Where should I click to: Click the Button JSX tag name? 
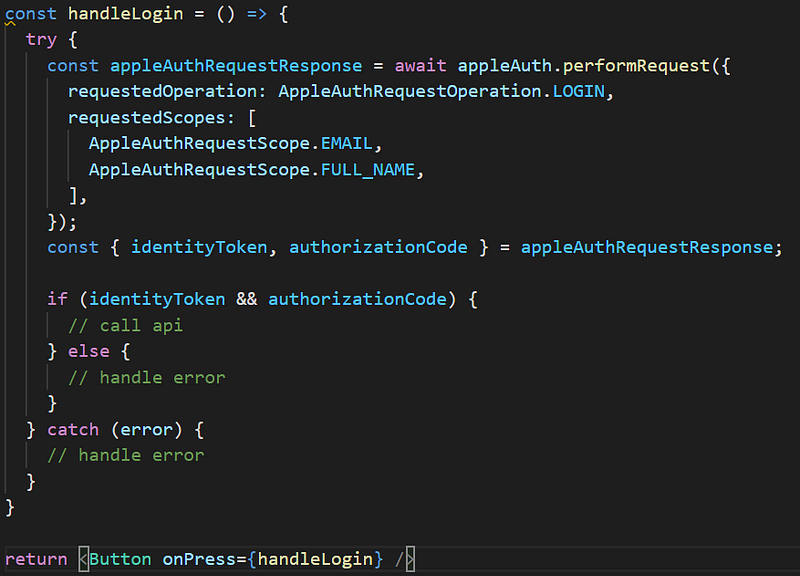pyautogui.click(x=120, y=559)
